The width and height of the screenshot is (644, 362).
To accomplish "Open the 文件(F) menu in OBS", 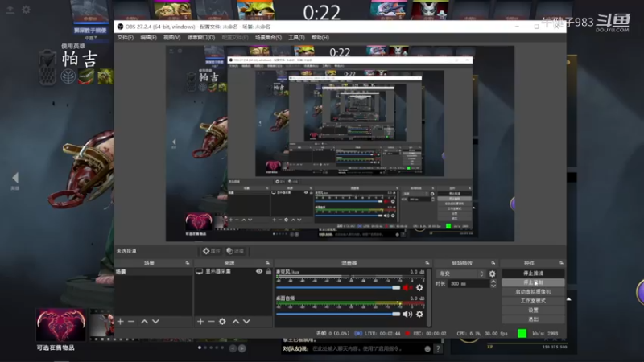I will pos(126,37).
